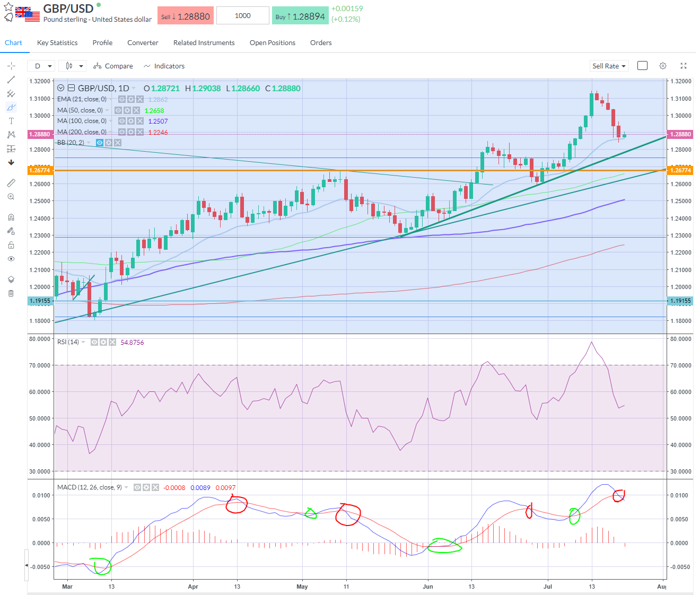Open chart settings gear icon
Viewport: 700px width, 595px height.
pyautogui.click(x=663, y=66)
